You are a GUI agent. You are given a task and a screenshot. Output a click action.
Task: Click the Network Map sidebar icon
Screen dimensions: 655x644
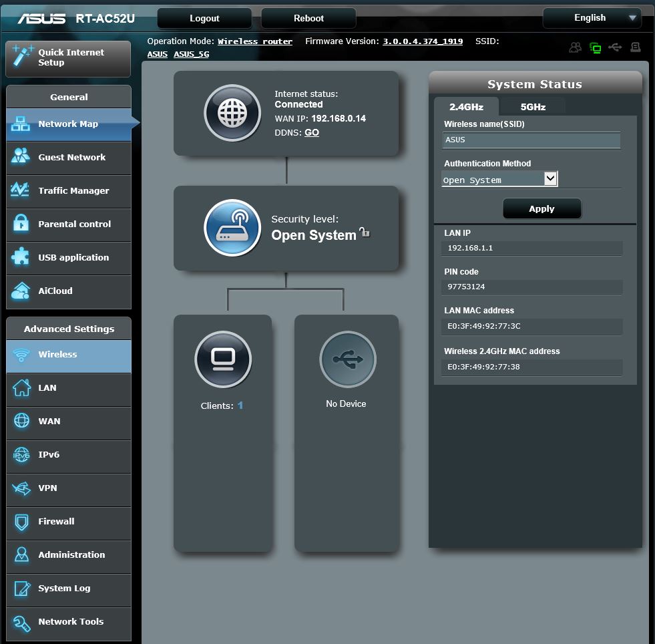pyautogui.click(x=21, y=124)
